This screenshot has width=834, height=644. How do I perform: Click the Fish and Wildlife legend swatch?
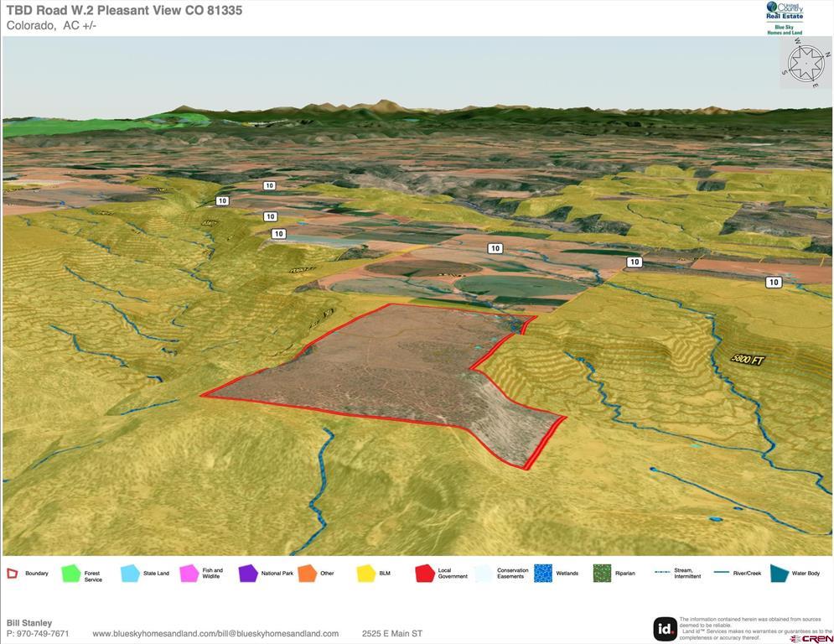click(x=189, y=574)
